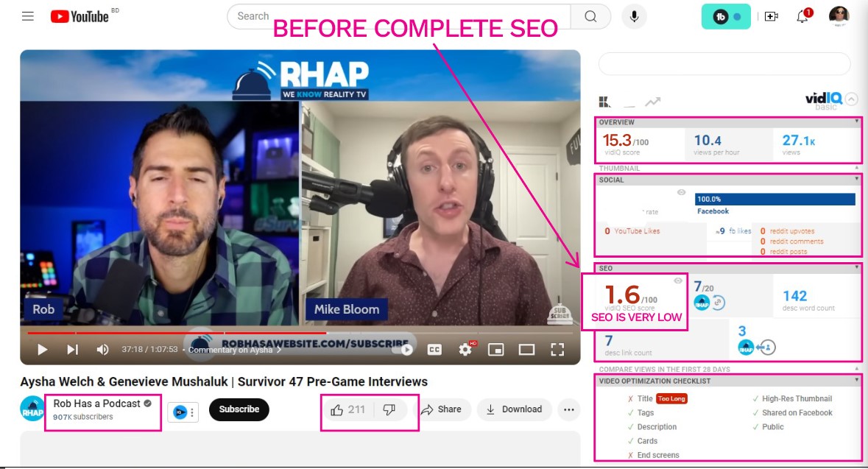Open the three-dot more actions menu
868x469 pixels.
(x=568, y=410)
